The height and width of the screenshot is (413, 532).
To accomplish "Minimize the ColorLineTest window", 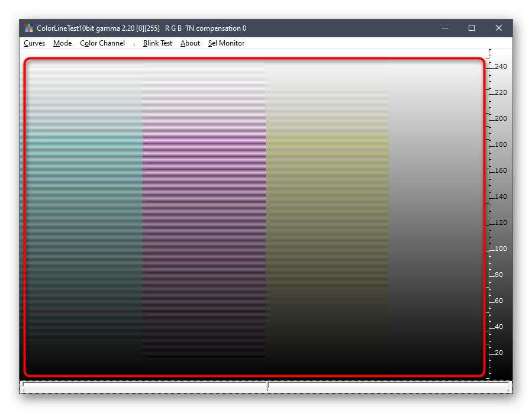I will 445,28.
